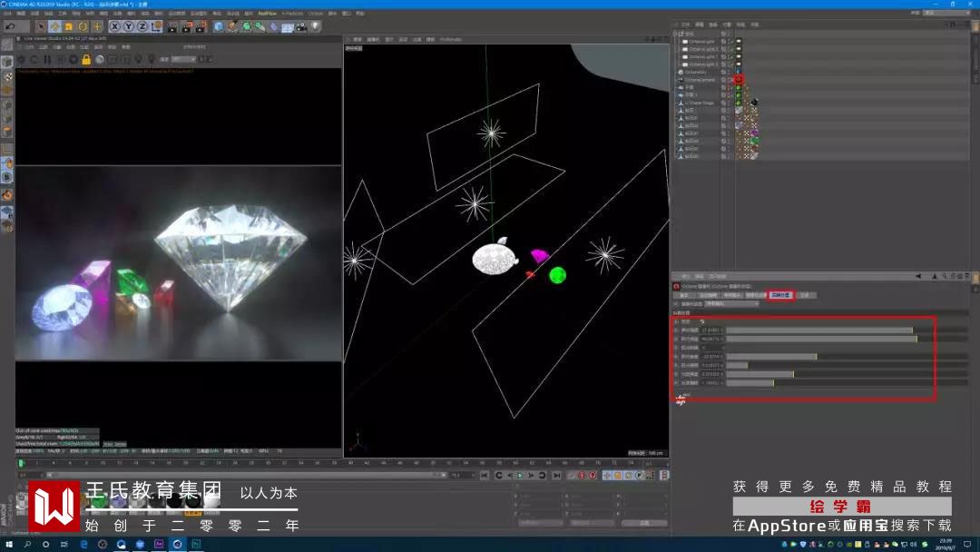980x552 pixels.
Task: Go to start of animation
Action: point(485,476)
